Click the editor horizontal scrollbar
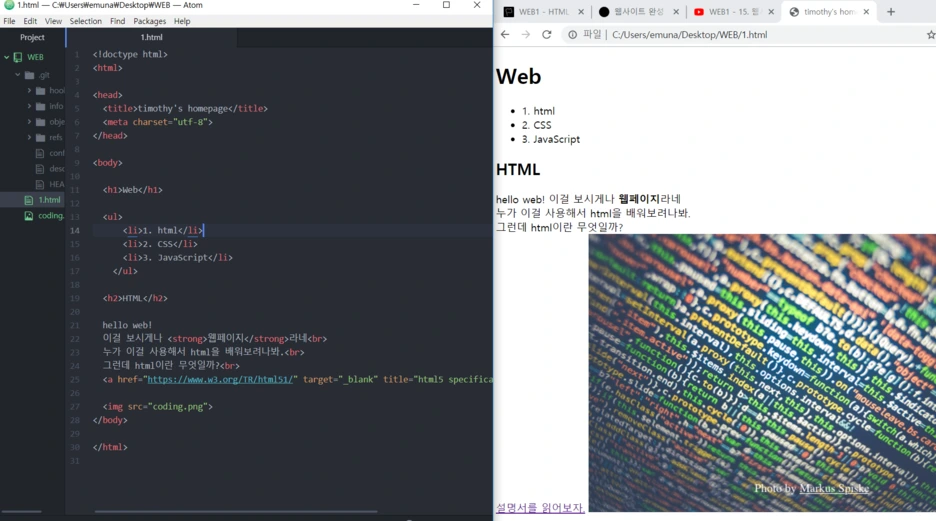The width and height of the screenshot is (936, 521). point(236,511)
